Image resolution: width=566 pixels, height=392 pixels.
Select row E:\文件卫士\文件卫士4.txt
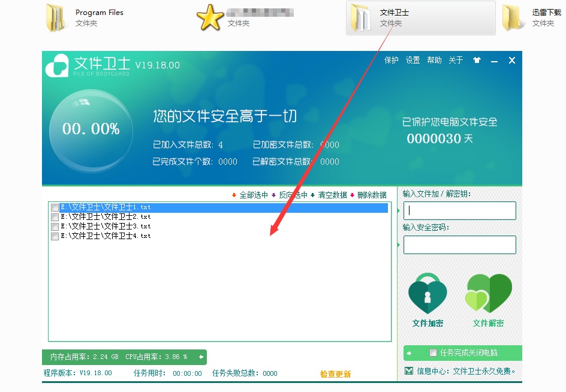[x=106, y=236]
